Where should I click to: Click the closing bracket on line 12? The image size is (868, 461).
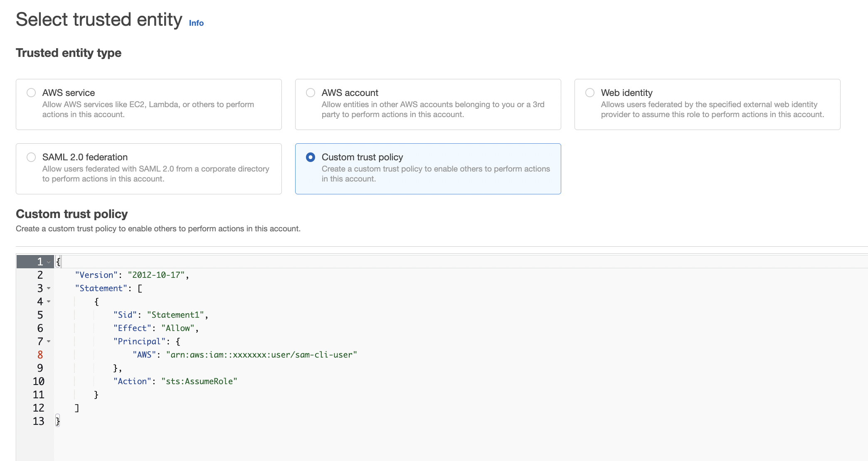point(77,408)
